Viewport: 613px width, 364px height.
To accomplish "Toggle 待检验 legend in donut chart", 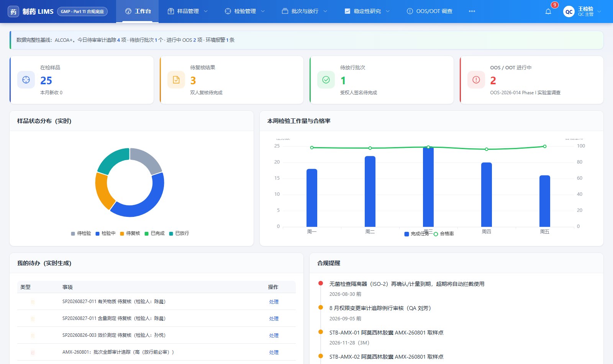I will tap(81, 233).
